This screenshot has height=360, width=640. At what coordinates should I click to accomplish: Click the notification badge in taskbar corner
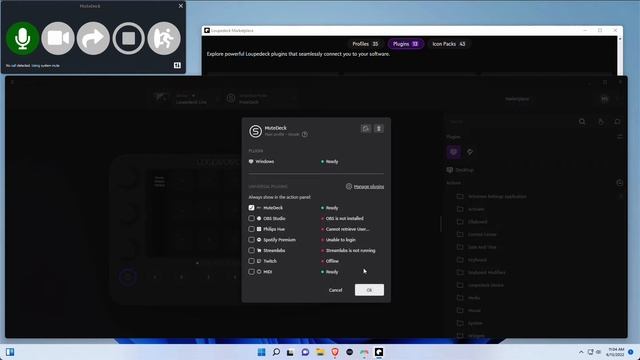(631, 352)
